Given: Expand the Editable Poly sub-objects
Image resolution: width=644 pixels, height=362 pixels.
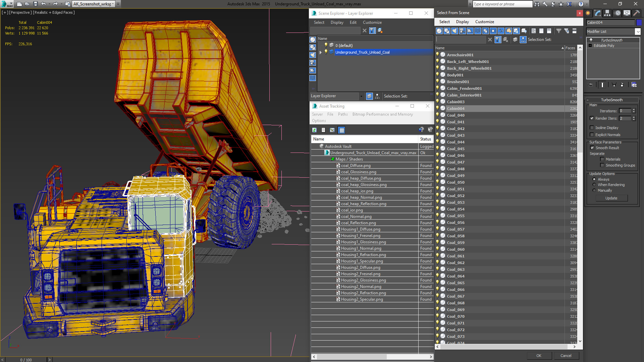Looking at the screenshot, I should [x=590, y=46].
